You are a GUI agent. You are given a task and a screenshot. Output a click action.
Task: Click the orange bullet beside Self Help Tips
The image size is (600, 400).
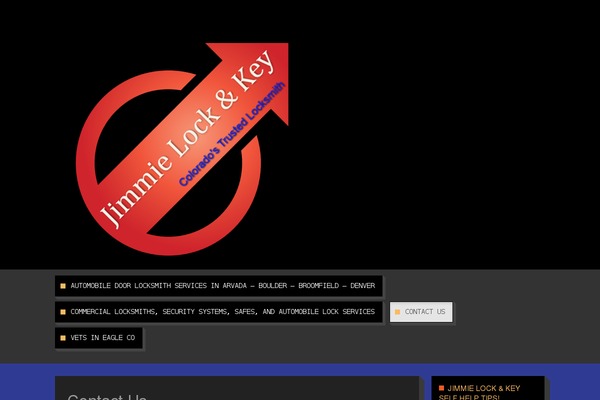(x=442, y=388)
